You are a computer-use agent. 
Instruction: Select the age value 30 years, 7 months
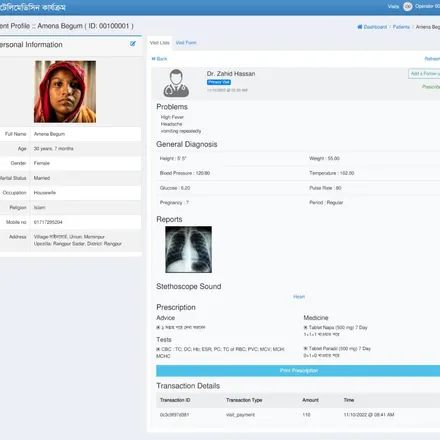point(54,149)
